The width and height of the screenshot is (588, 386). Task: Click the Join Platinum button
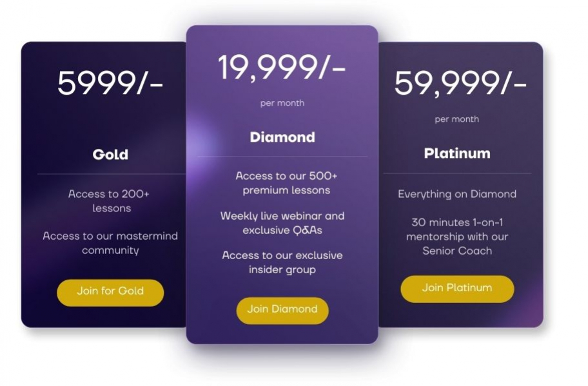click(457, 289)
